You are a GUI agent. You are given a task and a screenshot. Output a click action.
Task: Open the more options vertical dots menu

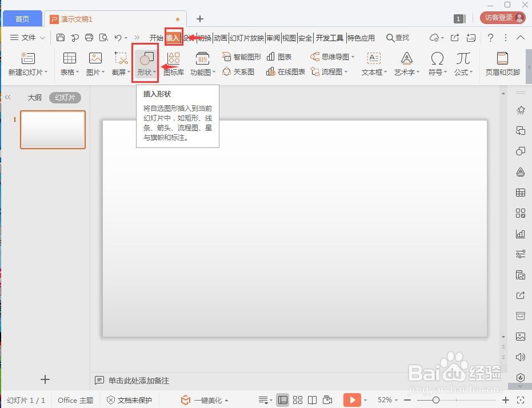[x=506, y=37]
